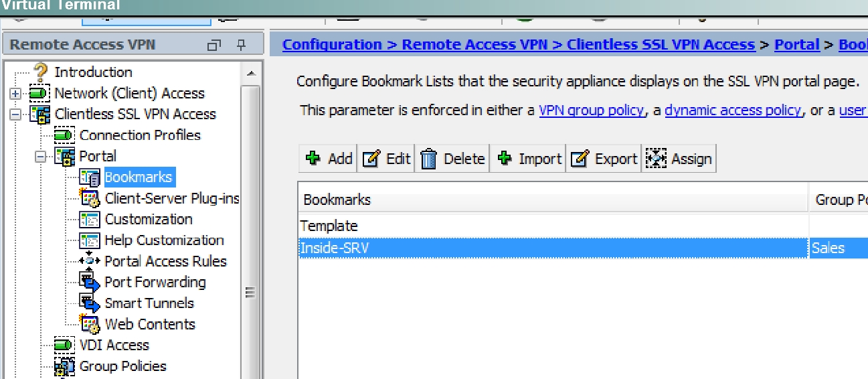Select Bookmarks in the Portal tree
Screen dimensions: 868x379
coord(139,177)
